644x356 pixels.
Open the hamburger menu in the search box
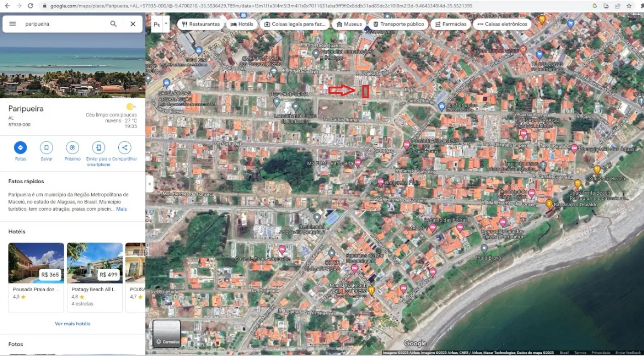(12, 24)
